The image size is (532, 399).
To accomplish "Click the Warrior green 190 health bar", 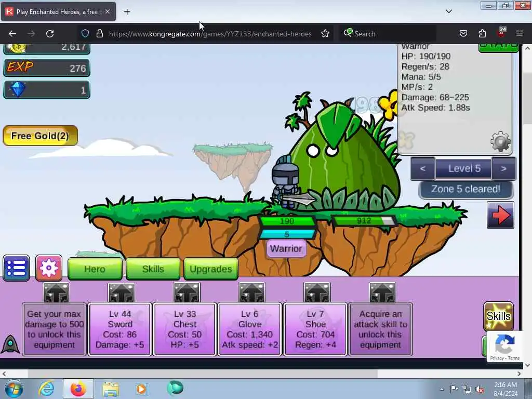I will 287,221.
